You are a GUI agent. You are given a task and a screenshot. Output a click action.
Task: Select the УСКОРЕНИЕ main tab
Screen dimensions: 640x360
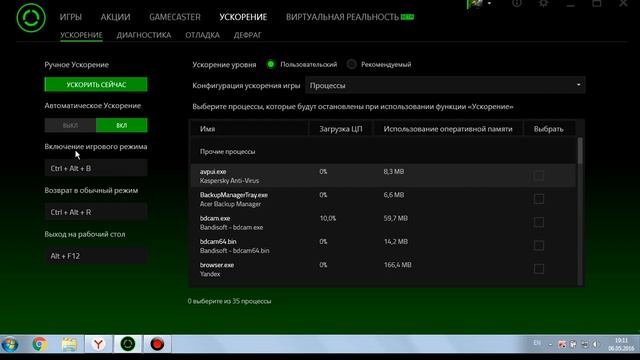pyautogui.click(x=243, y=17)
